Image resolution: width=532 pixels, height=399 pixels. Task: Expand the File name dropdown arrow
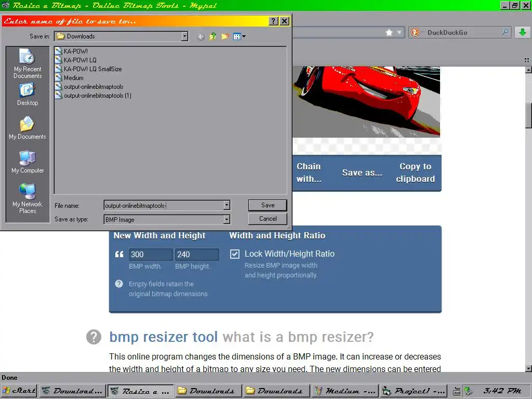[227, 205]
